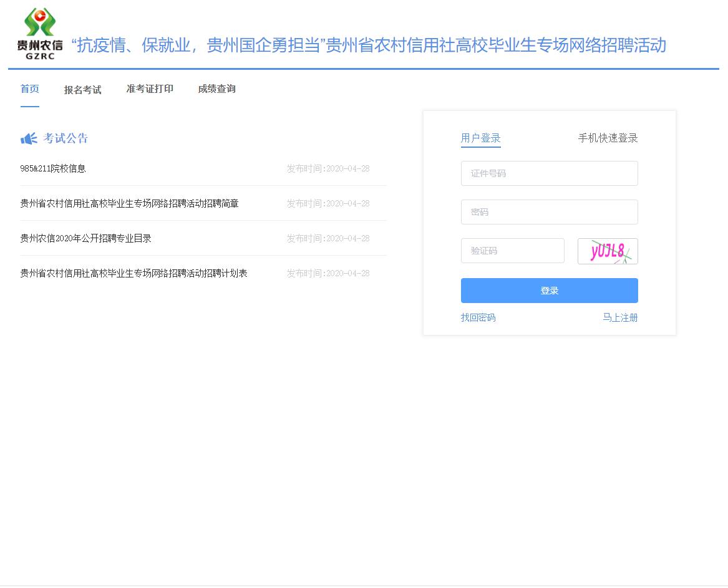The height and width of the screenshot is (588, 728).
Task: Click the megaphone icon beside 考试公告
Action: coord(29,138)
